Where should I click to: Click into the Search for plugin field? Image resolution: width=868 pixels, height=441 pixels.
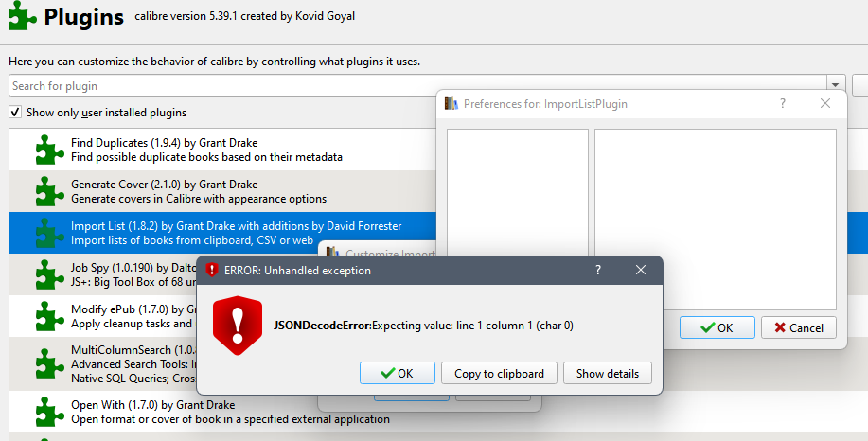[x=416, y=86]
